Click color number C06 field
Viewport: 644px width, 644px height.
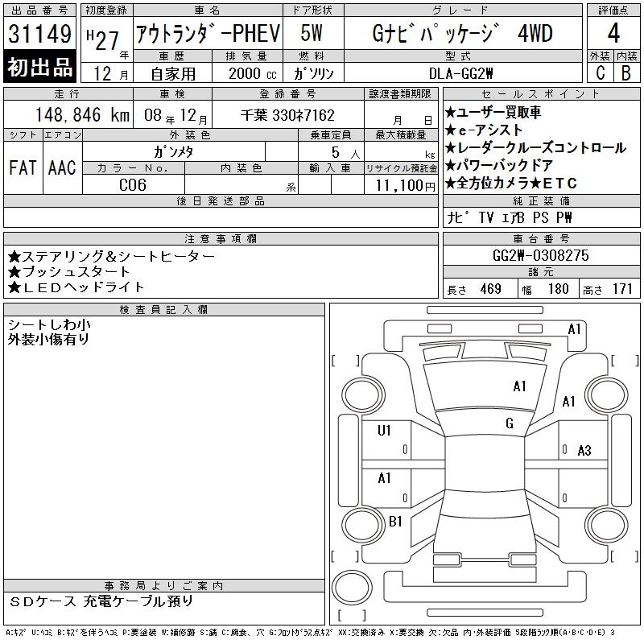pos(133,185)
